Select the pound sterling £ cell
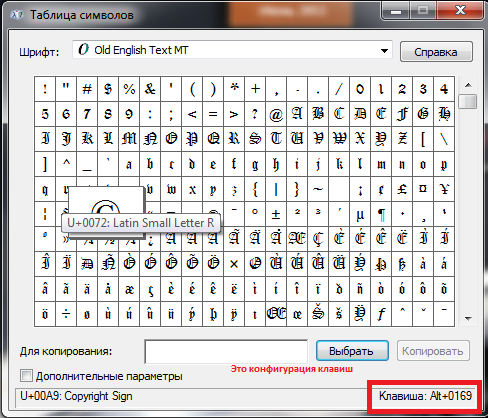Viewport: 488px width, 418px height. [402, 189]
